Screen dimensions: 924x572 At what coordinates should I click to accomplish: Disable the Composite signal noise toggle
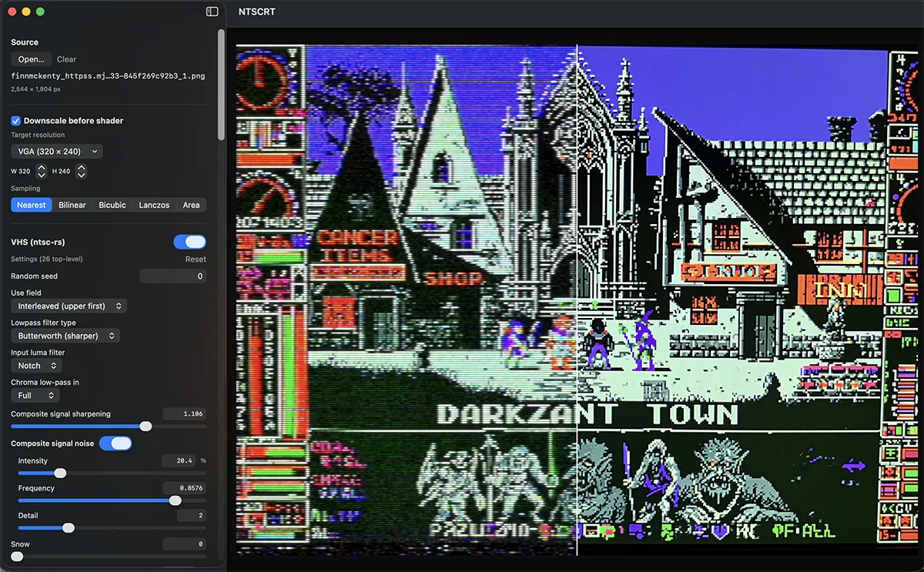point(115,443)
